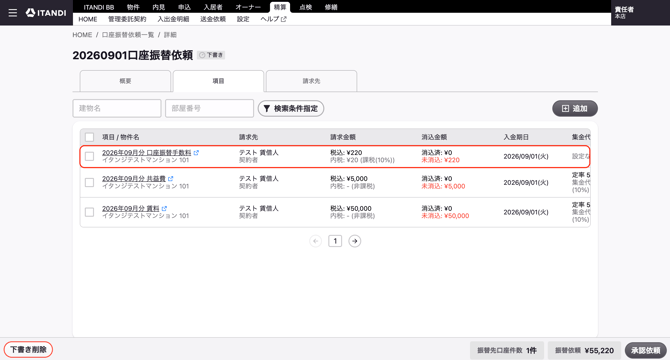Click 振替先口座件数 1件 summary
670x360 pixels.
click(x=507, y=350)
